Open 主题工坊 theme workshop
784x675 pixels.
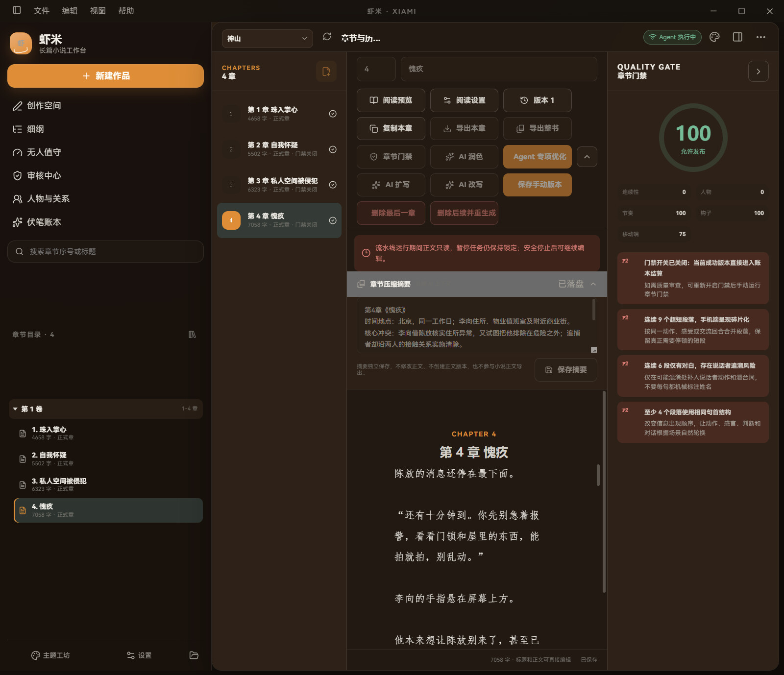(x=50, y=655)
